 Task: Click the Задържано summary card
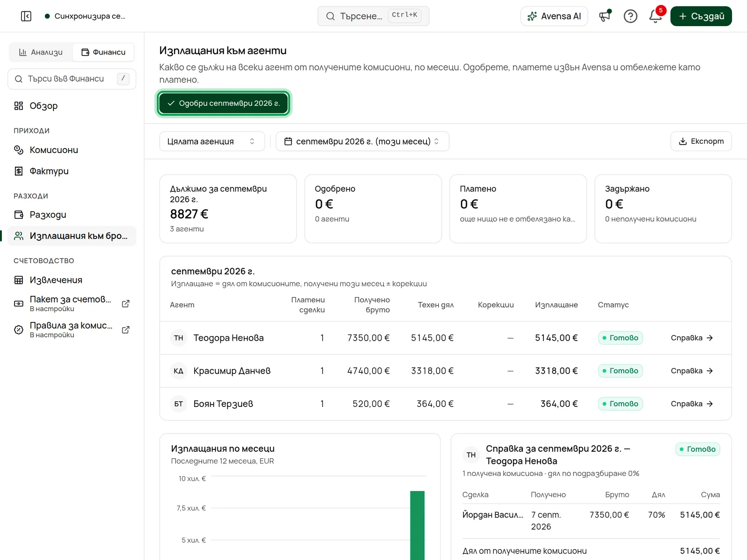tap(663, 209)
